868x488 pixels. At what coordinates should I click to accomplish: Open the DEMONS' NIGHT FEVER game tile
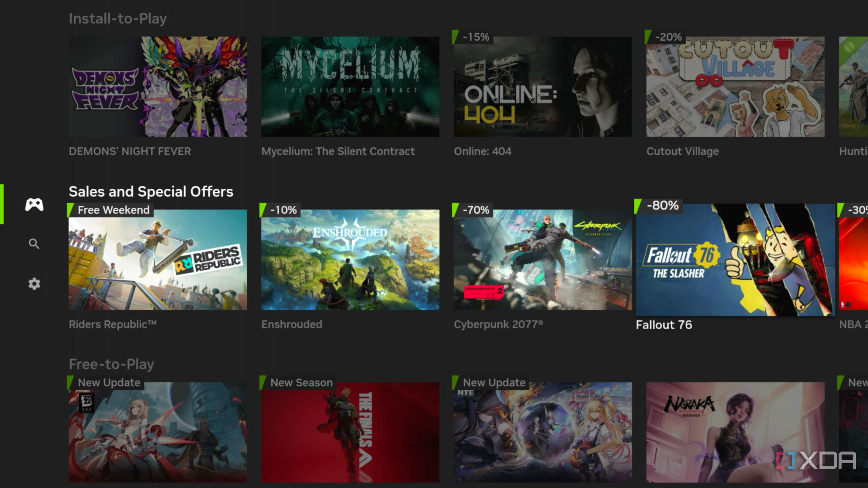pos(158,87)
